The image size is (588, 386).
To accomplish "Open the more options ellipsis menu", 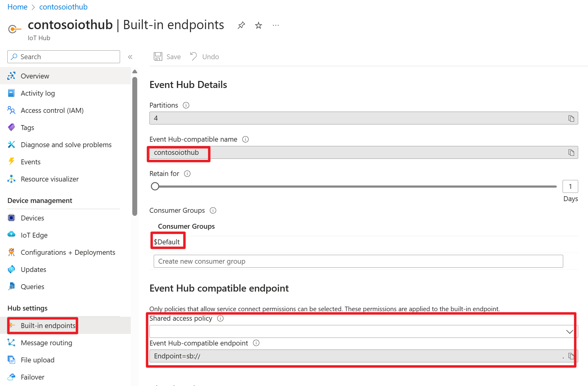I will pos(276,25).
